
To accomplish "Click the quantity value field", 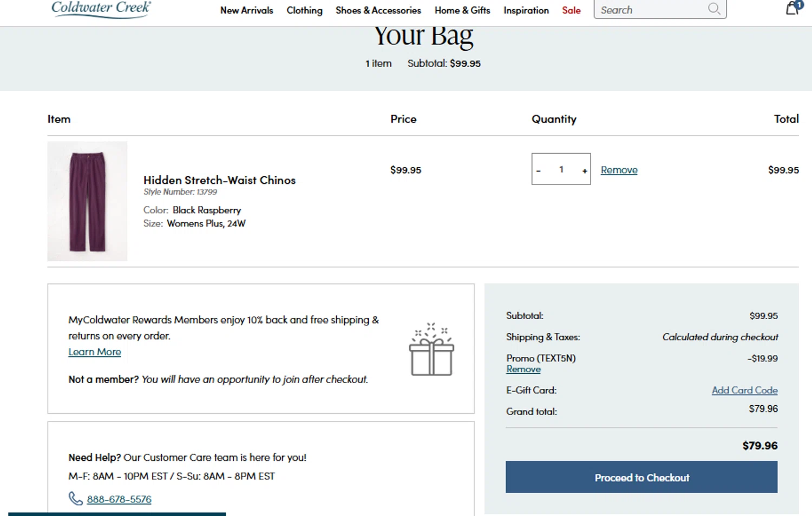I will [x=561, y=169].
